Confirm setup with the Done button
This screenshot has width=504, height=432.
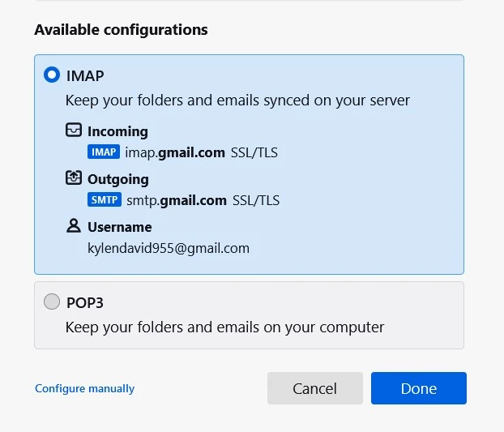coord(418,388)
